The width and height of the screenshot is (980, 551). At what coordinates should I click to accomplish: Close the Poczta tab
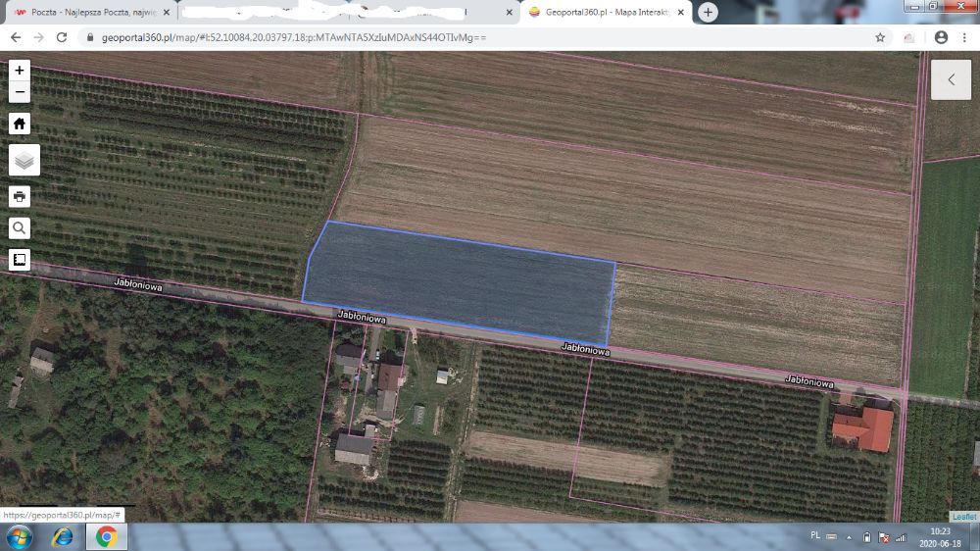(x=167, y=13)
